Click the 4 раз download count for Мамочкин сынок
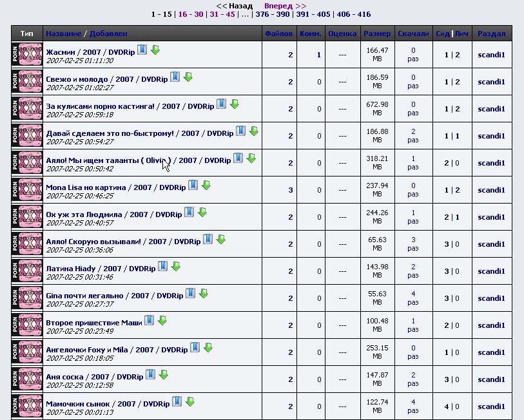This screenshot has width=524, height=420. [x=413, y=406]
